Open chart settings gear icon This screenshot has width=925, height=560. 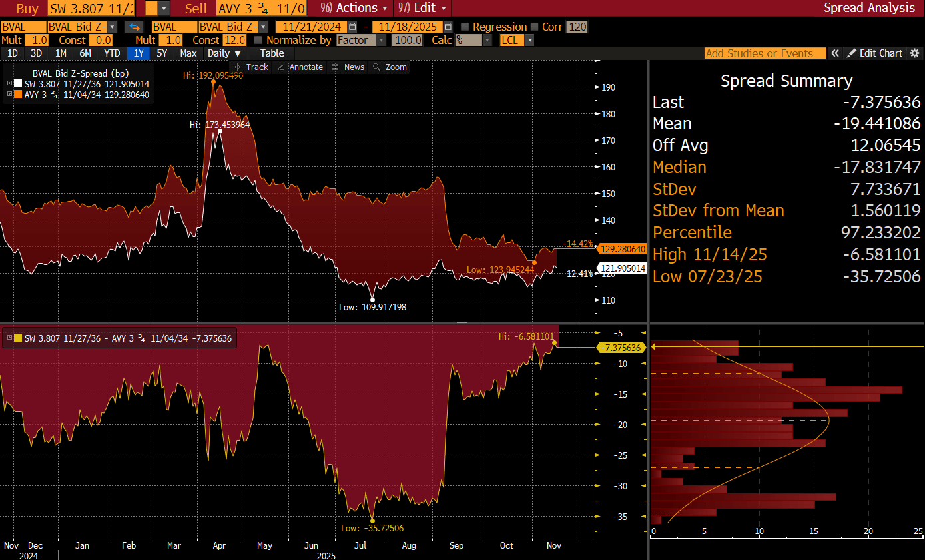click(x=915, y=53)
